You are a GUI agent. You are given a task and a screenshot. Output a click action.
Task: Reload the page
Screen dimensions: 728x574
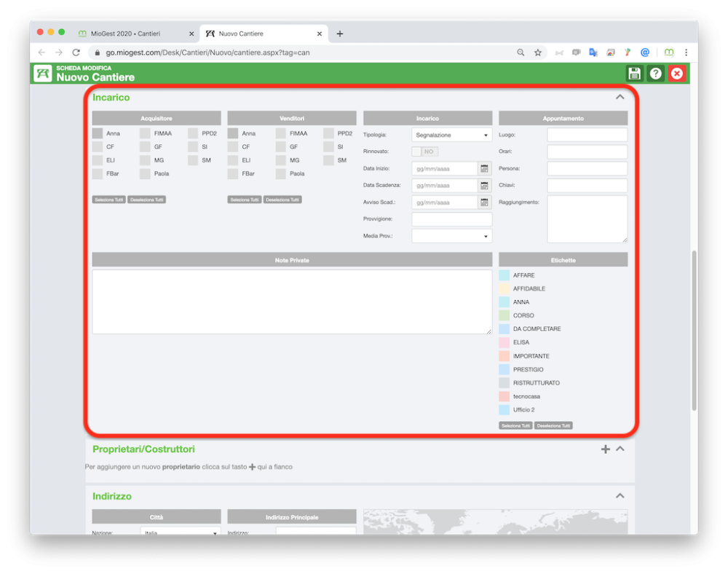tap(76, 52)
